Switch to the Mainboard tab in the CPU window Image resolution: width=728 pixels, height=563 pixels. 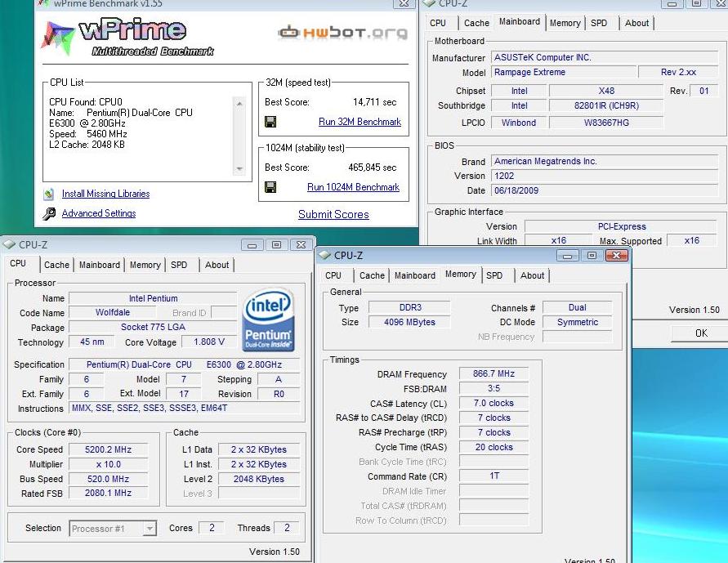point(100,265)
